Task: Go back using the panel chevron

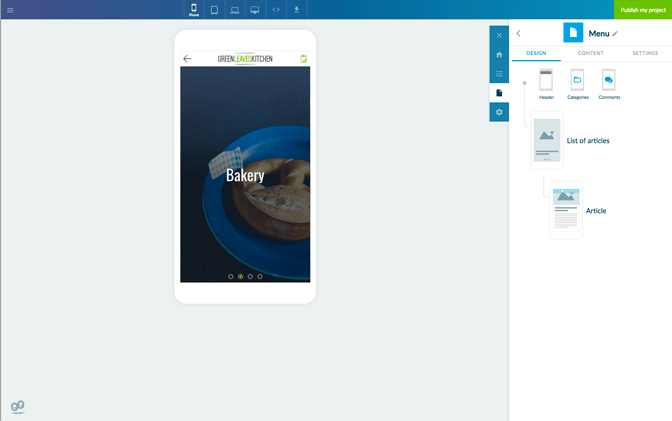Action: point(518,34)
